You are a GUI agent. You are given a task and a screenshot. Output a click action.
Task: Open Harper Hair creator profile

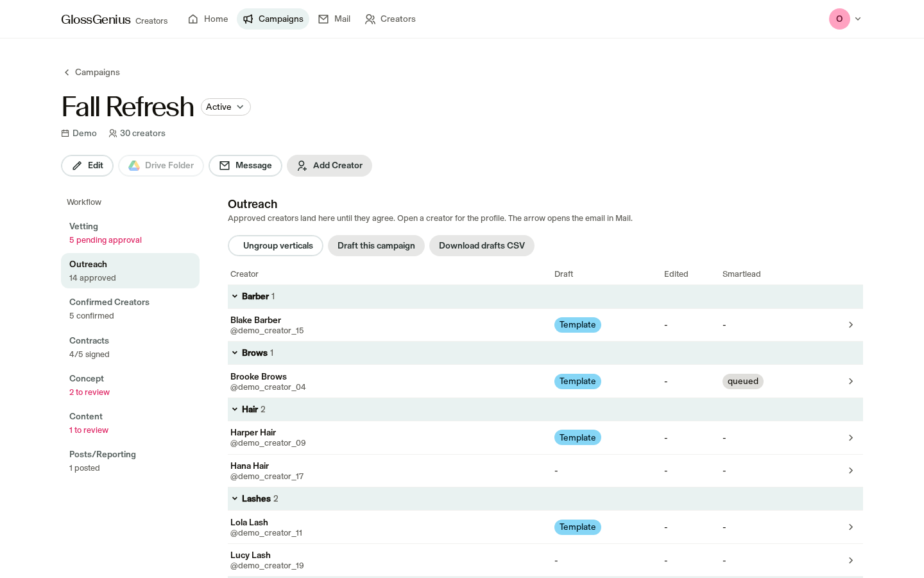253,433
